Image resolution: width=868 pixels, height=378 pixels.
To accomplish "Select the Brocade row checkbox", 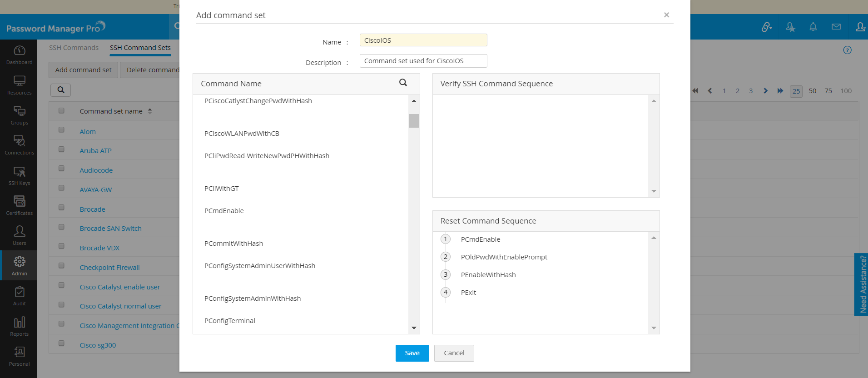I will (x=61, y=208).
